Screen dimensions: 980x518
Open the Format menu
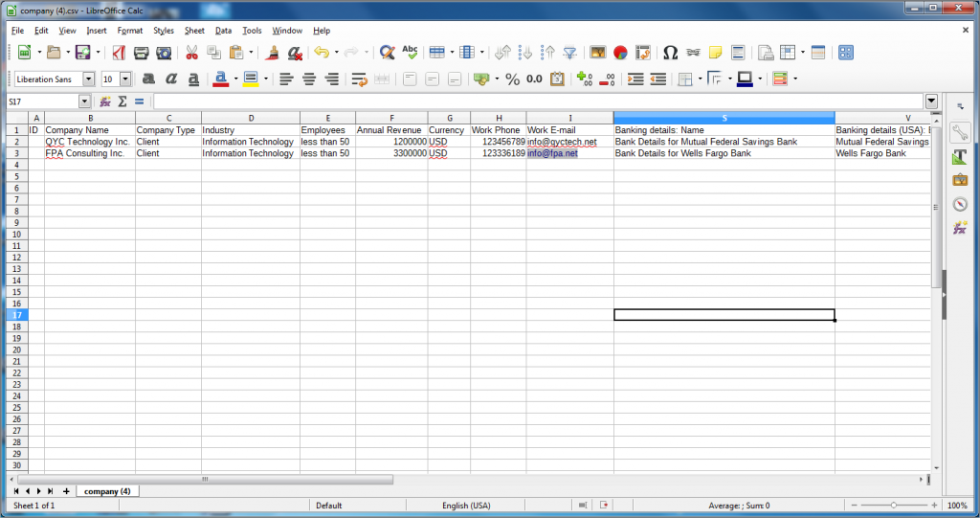pos(130,30)
